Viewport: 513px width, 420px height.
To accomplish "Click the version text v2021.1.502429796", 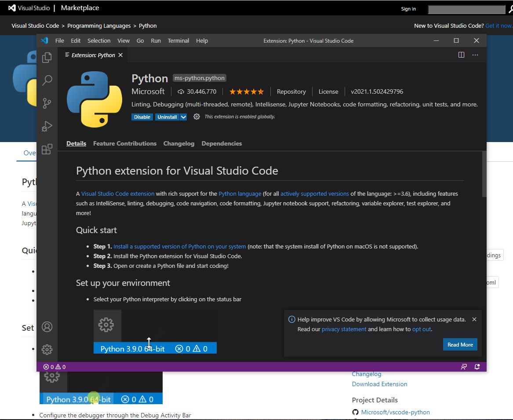I will click(377, 91).
